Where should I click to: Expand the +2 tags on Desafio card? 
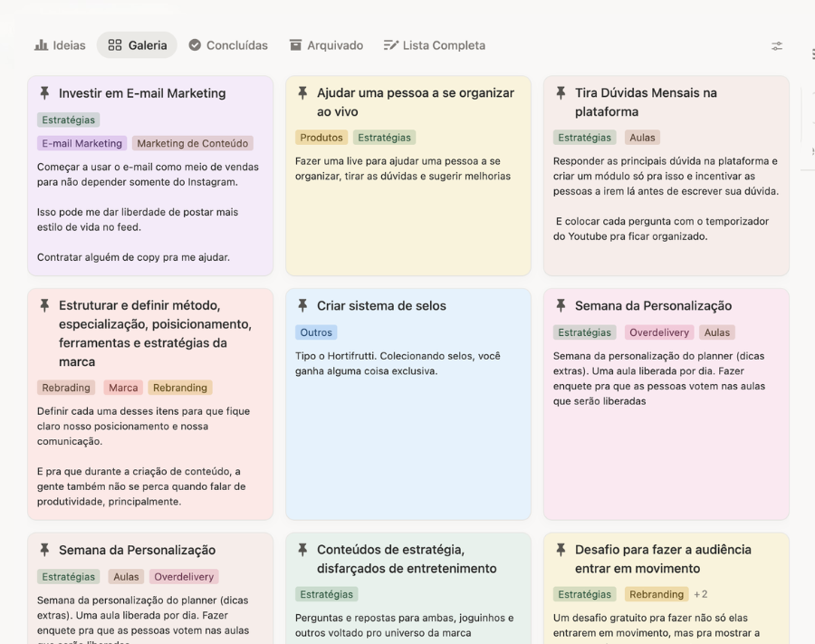point(700,594)
